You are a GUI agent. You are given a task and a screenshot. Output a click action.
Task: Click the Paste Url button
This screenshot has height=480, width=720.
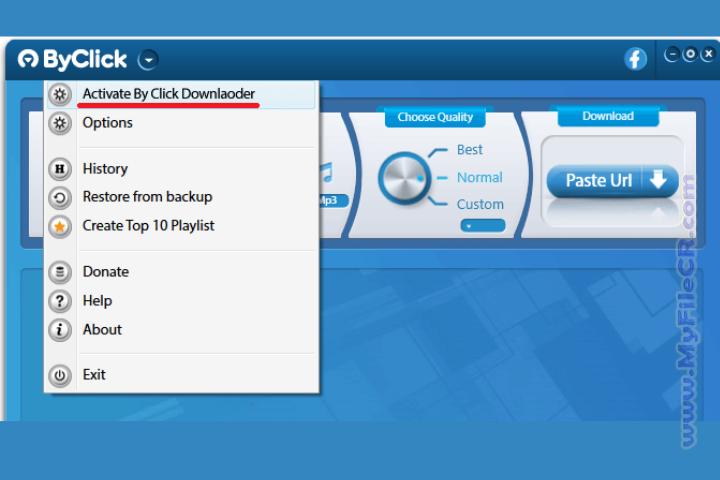[x=613, y=181]
